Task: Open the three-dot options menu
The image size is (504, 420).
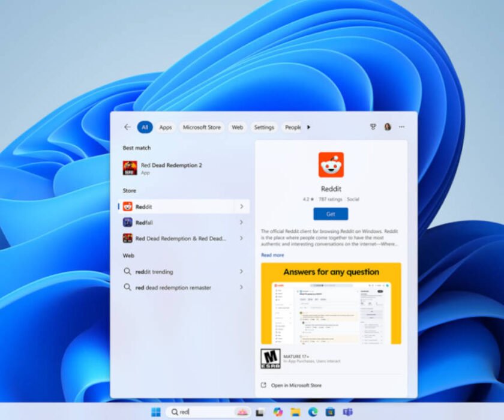Action: click(x=402, y=127)
